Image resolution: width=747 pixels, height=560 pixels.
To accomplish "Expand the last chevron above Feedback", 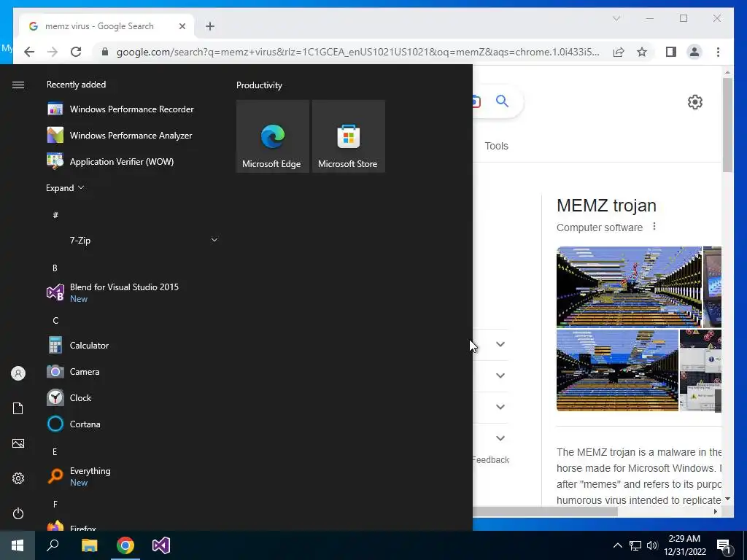I will click(x=500, y=438).
